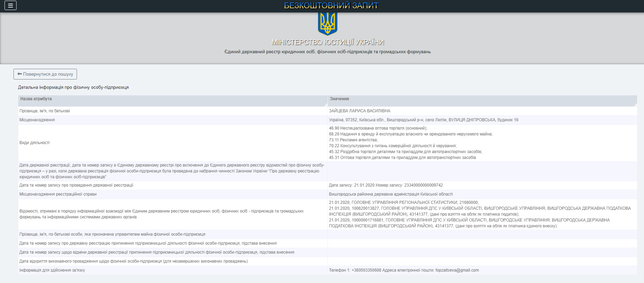Select the 'Види діяльності' row label

coord(35,143)
